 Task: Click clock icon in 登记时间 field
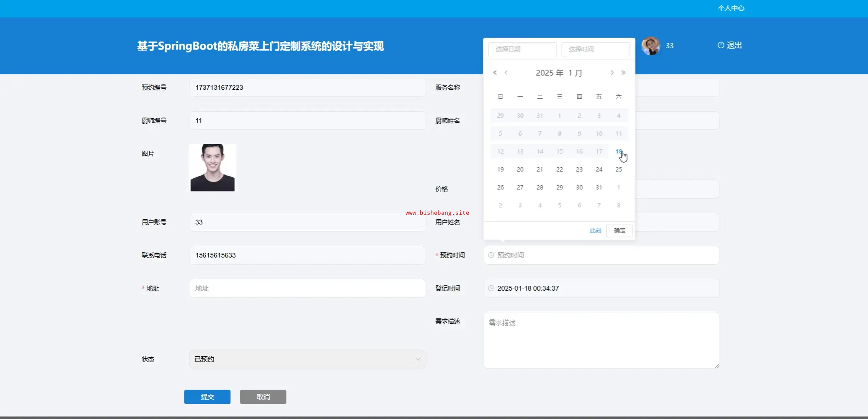tap(491, 288)
